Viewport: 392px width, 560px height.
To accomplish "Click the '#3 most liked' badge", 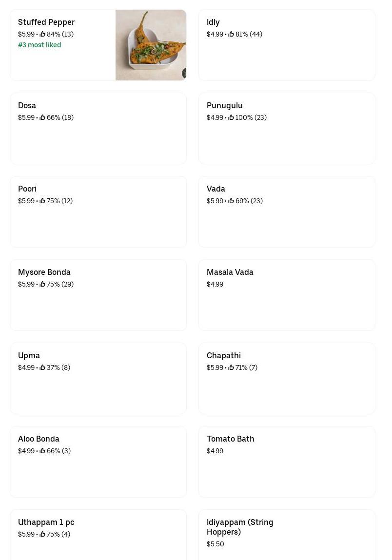I will [x=39, y=45].
